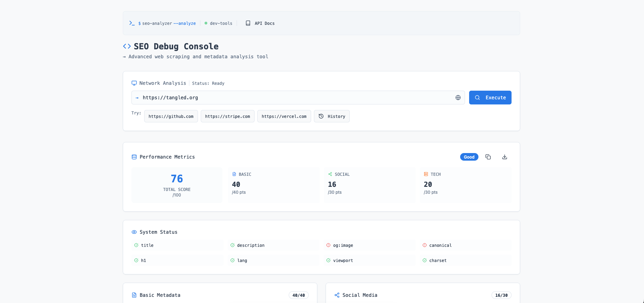
Task: Click the Basic Metadata document icon
Action: (x=134, y=295)
